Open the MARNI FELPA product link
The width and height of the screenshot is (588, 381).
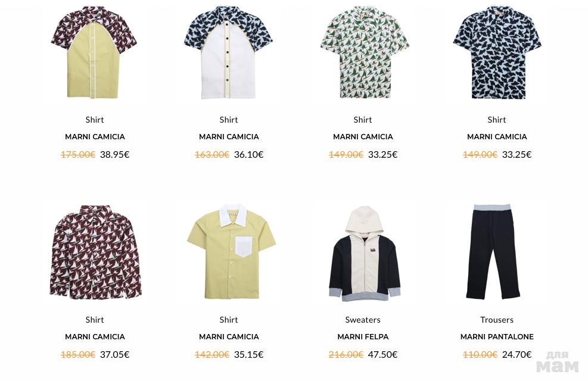click(x=363, y=337)
